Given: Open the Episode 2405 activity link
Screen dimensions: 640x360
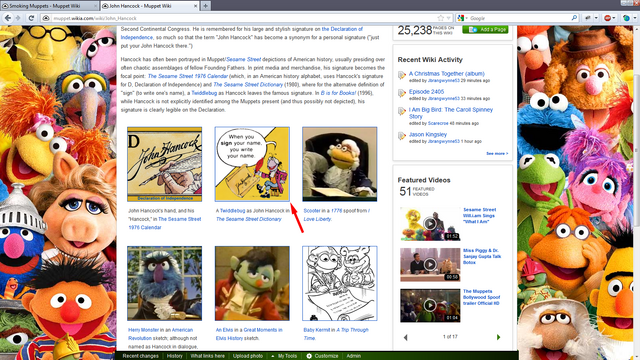Looking at the screenshot, I should tap(426, 91).
